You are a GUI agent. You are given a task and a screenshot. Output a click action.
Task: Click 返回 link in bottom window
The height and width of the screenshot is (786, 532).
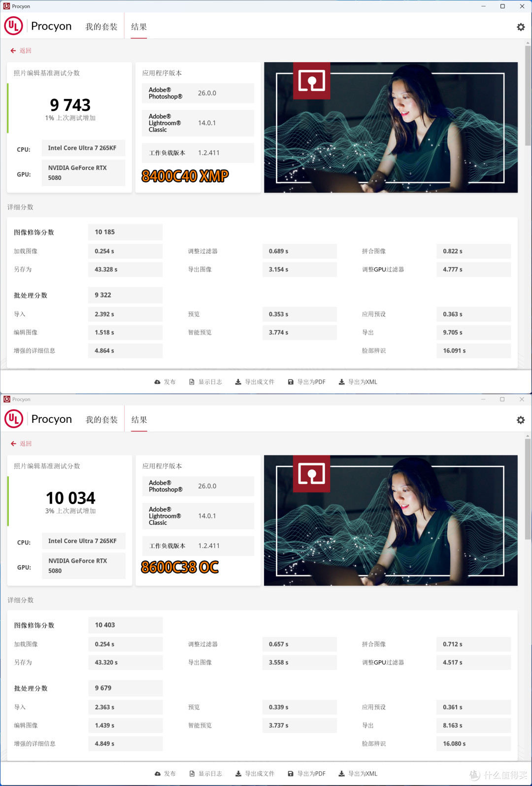click(x=25, y=444)
